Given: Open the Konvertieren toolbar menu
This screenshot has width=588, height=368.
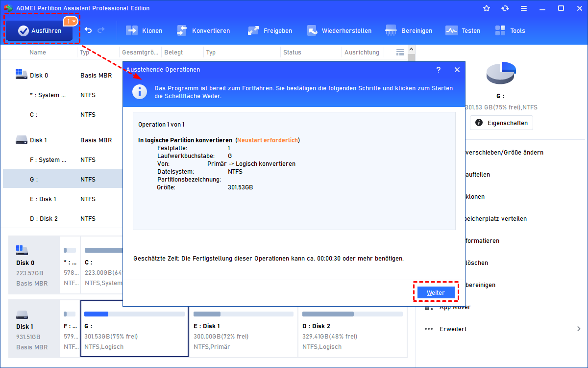Looking at the screenshot, I should tap(203, 30).
